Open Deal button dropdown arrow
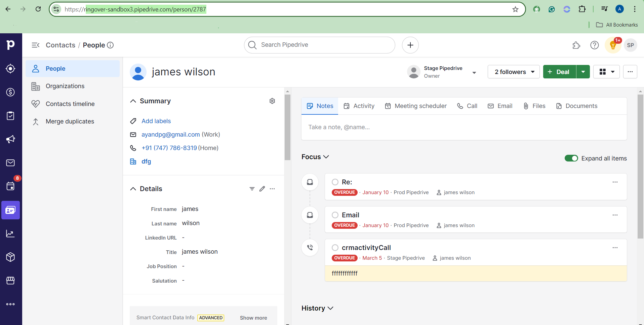The width and height of the screenshot is (644, 325). pos(583,72)
